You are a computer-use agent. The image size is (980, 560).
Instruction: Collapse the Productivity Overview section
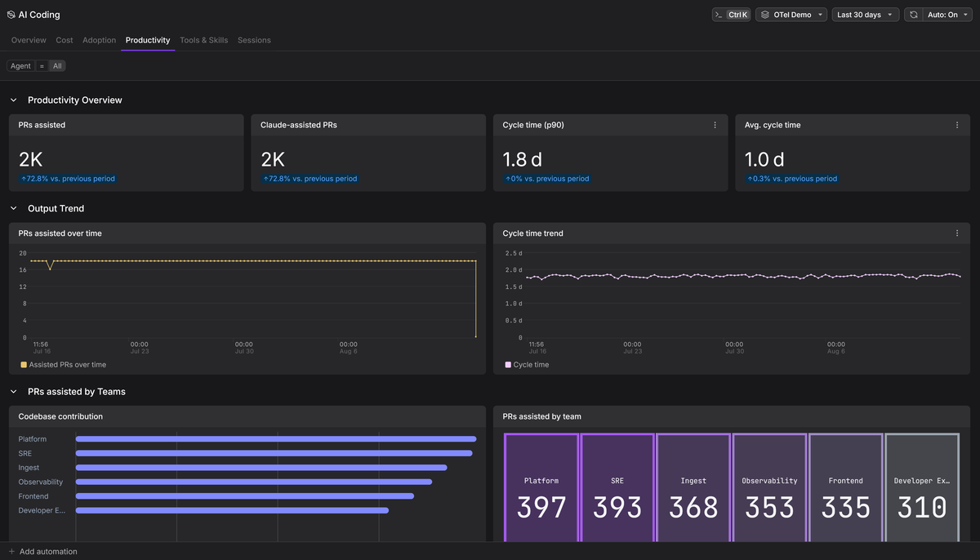tap(13, 100)
